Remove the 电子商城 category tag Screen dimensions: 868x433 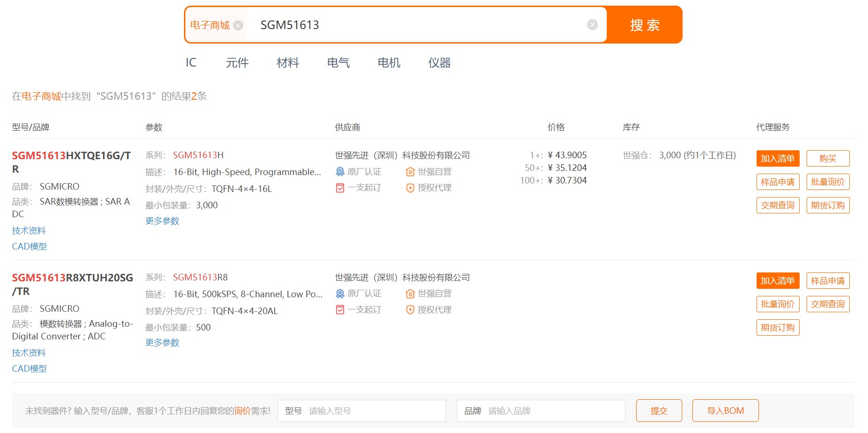pos(238,25)
